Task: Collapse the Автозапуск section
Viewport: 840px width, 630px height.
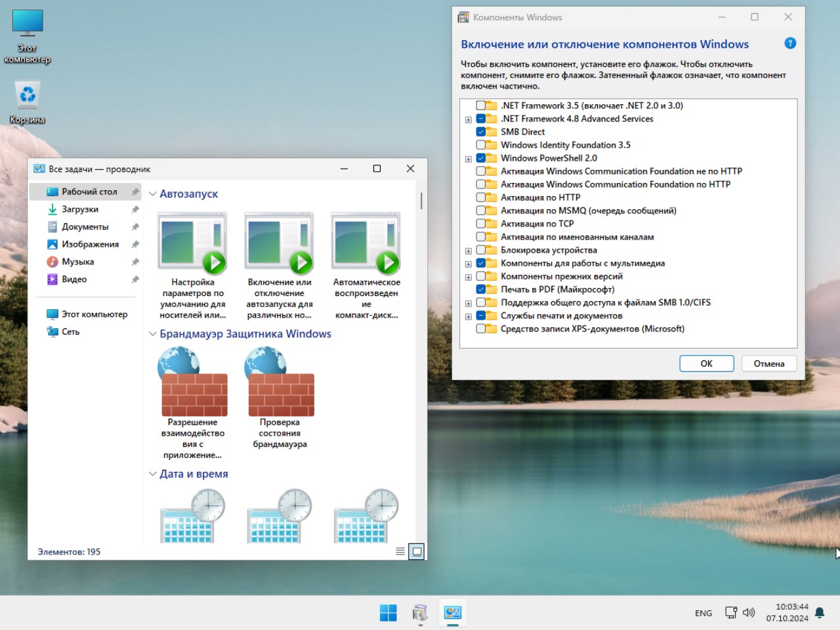Action: [x=152, y=194]
